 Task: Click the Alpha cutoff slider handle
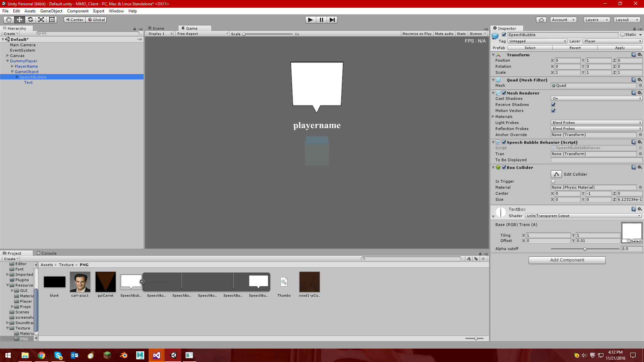click(x=585, y=249)
